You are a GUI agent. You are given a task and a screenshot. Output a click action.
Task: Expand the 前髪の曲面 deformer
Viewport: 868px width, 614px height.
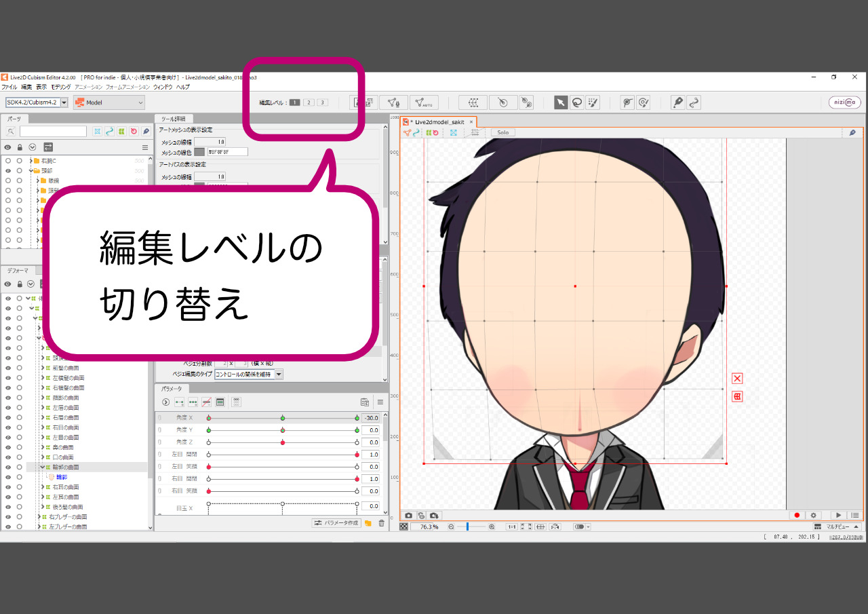42,368
